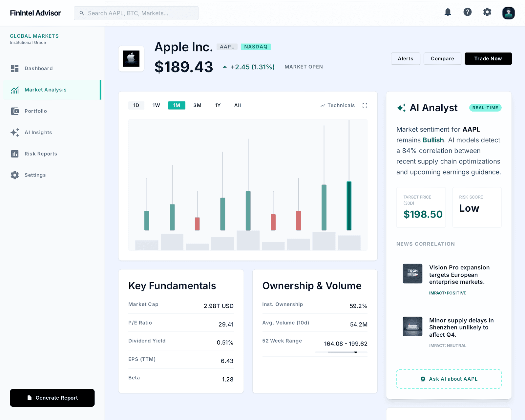
Task: Navigate to AI Insights
Action: (x=52, y=132)
